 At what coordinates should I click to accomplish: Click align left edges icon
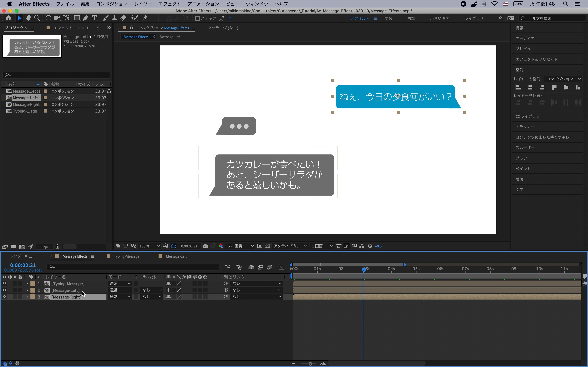[518, 87]
